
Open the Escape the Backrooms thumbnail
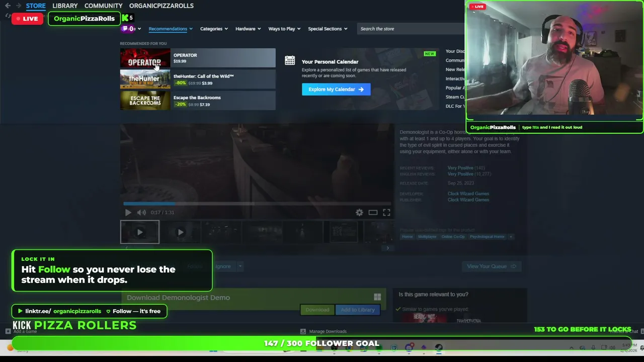[x=145, y=100]
